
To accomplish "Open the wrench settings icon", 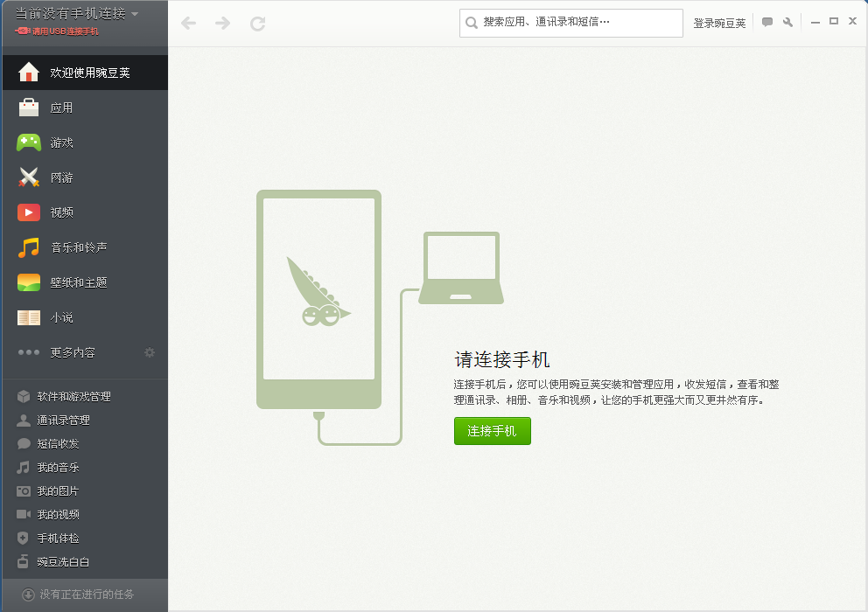I will coord(787,22).
